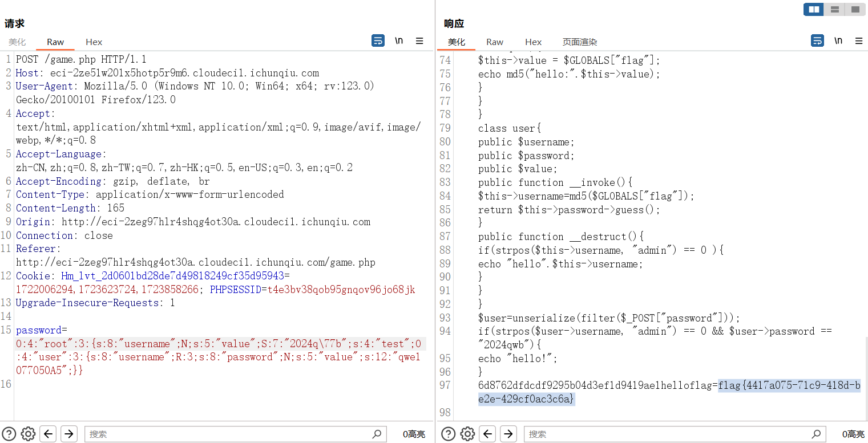Click Origin header URL value
The height and width of the screenshot is (443, 868).
pos(216,222)
